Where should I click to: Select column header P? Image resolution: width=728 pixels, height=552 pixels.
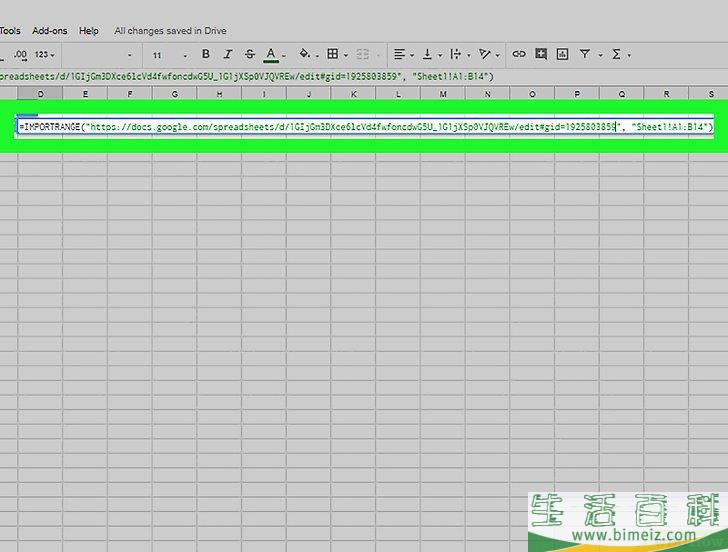tap(577, 95)
